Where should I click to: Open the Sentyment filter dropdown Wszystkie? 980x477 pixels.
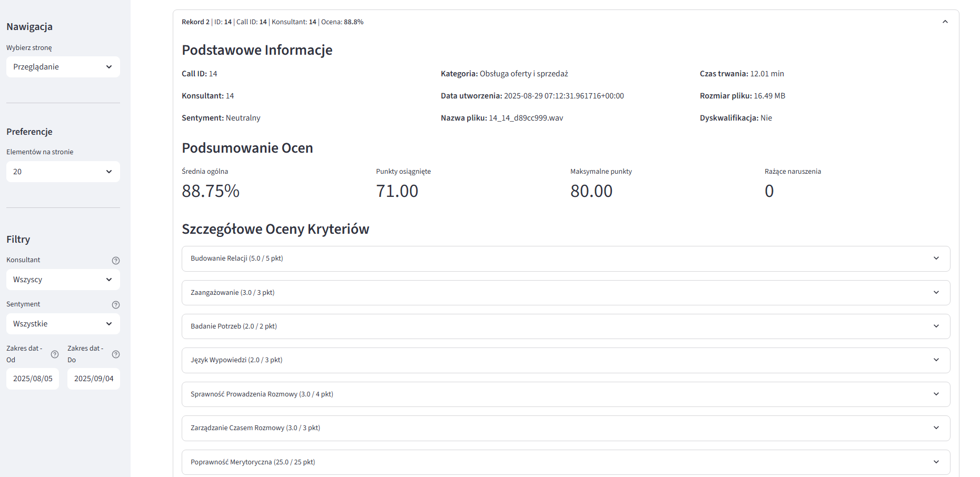tap(63, 324)
